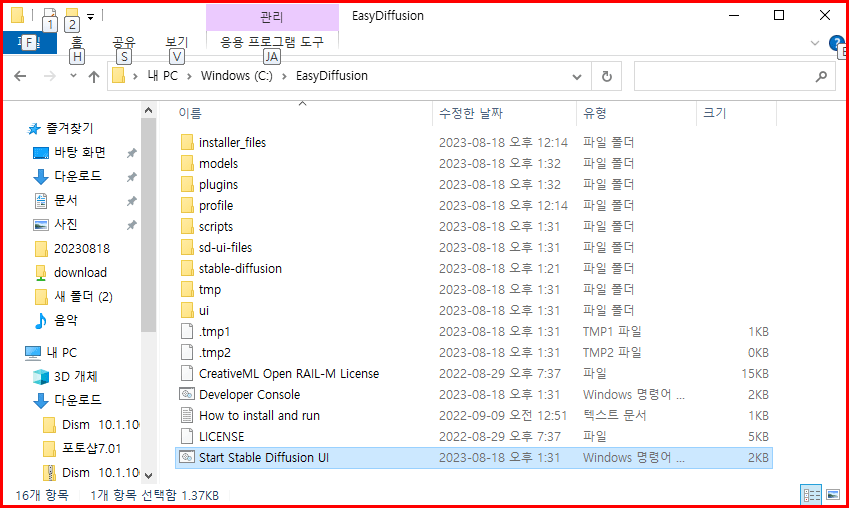
Task: Expand the ribbon with the chevron
Action: tap(814, 43)
